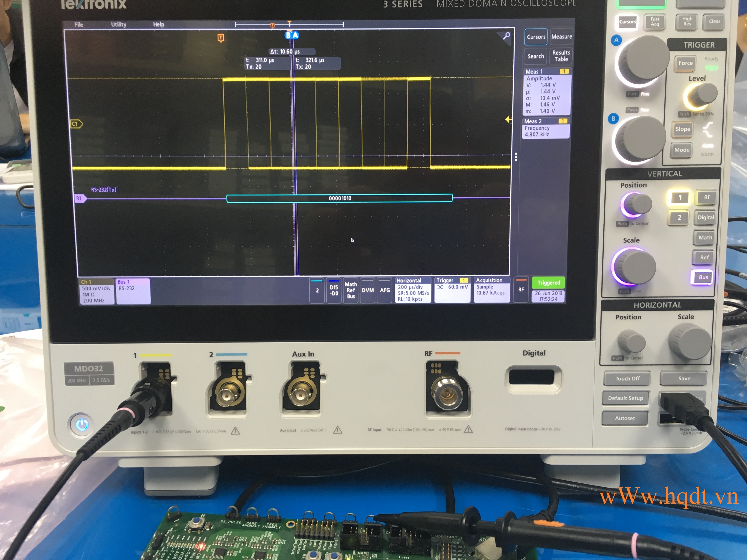Click the trigger Mode button
Screen dimensions: 747x560
tap(682, 150)
